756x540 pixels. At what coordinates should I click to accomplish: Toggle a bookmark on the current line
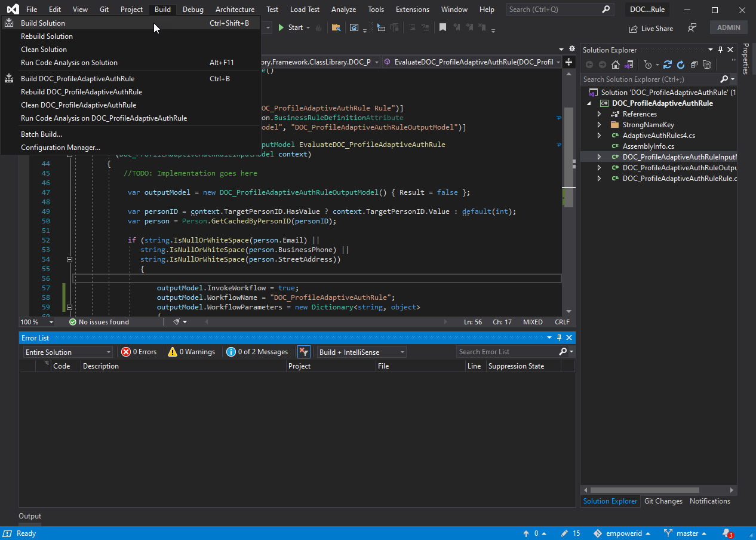click(x=442, y=26)
